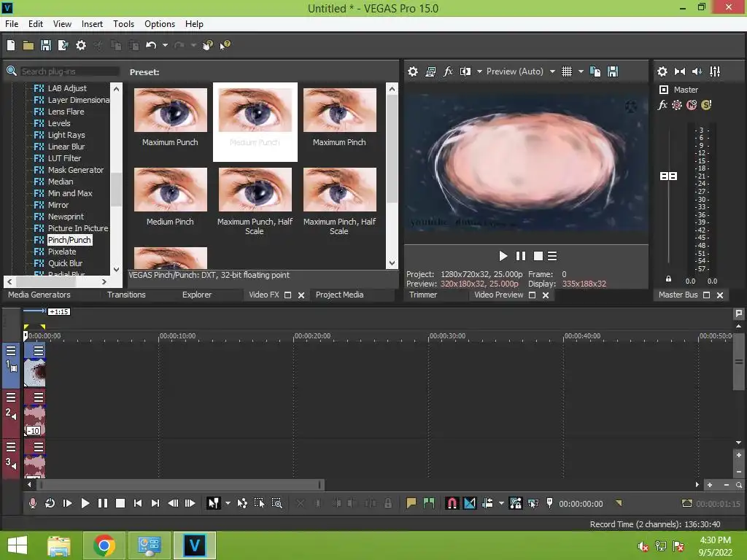This screenshot has width=747, height=560.
Task: Open a project with the folder icon
Action: 28,45
